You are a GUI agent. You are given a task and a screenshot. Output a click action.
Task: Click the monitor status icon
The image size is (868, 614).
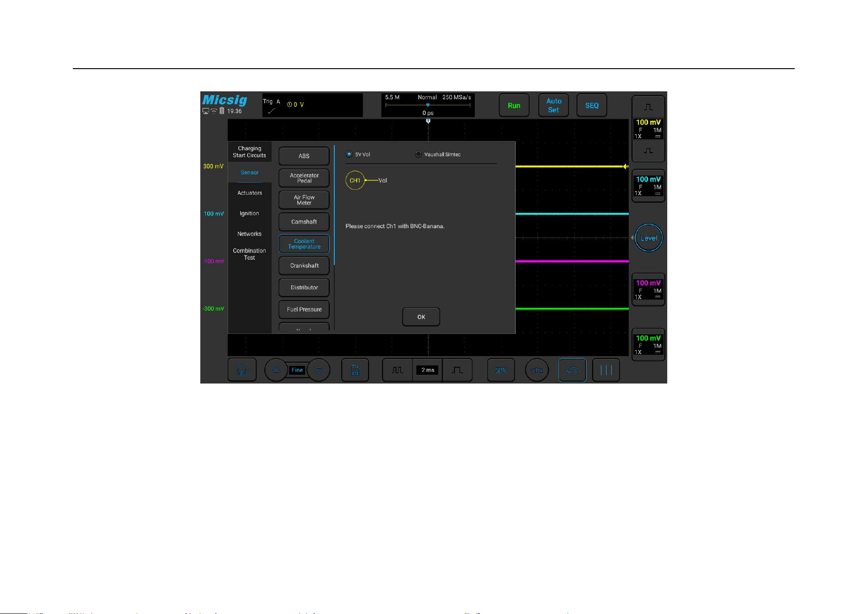(205, 111)
